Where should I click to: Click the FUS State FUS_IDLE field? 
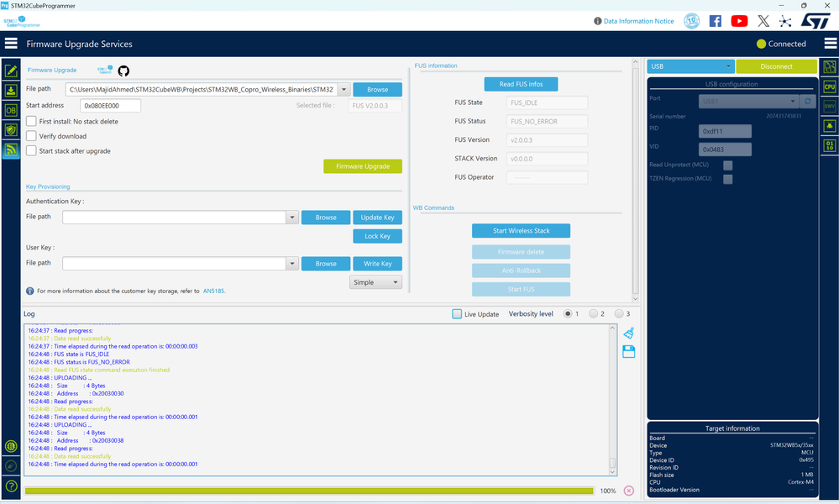(547, 102)
